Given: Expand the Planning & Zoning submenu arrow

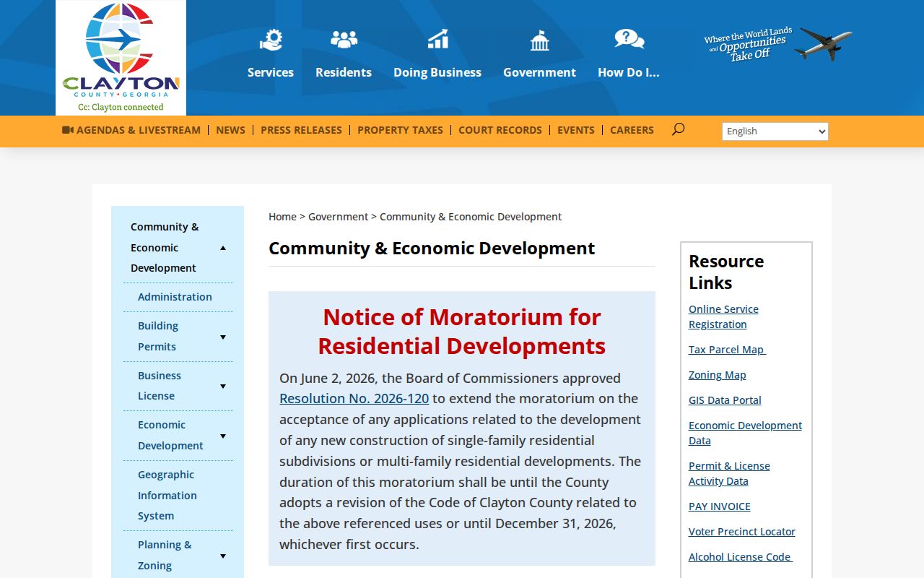Looking at the screenshot, I should 223,556.
